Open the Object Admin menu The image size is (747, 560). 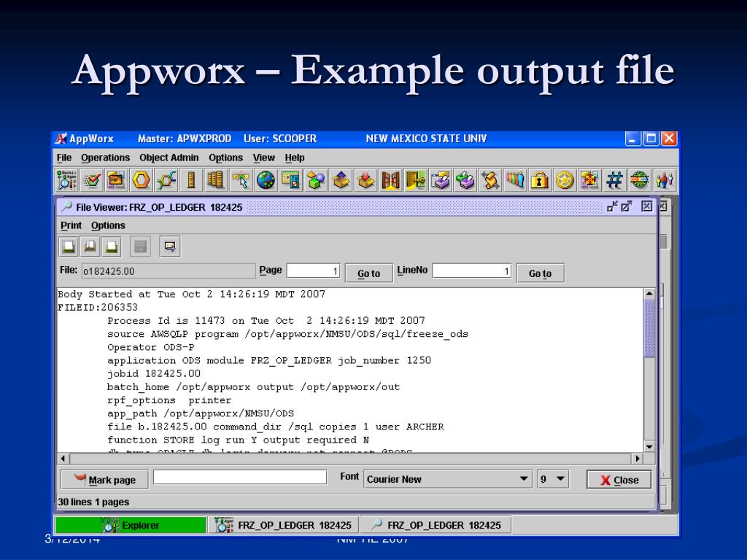(x=169, y=157)
